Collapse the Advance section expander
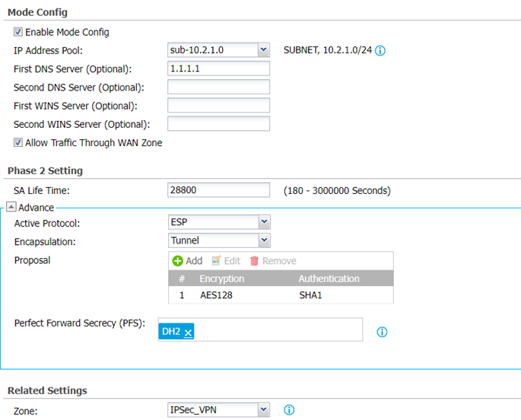 11,207
